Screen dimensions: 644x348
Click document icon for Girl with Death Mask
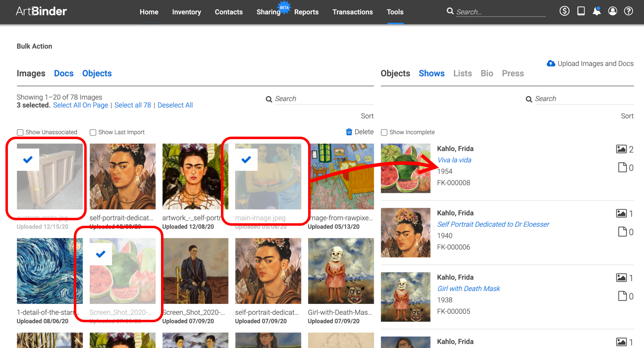pos(623,296)
